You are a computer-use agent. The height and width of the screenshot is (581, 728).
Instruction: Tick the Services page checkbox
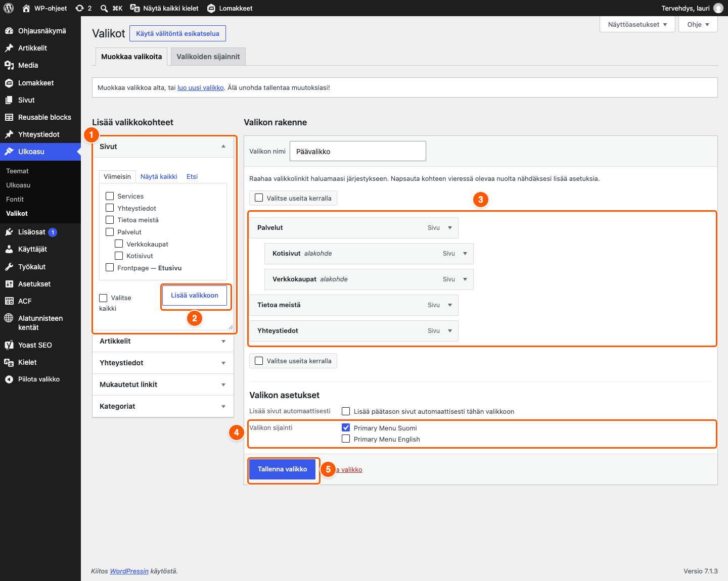(x=110, y=196)
